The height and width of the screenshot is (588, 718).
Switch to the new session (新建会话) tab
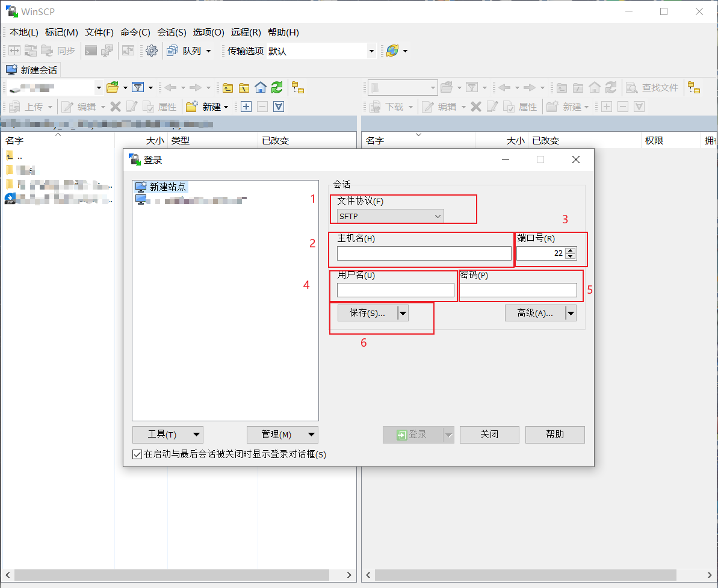pos(31,70)
